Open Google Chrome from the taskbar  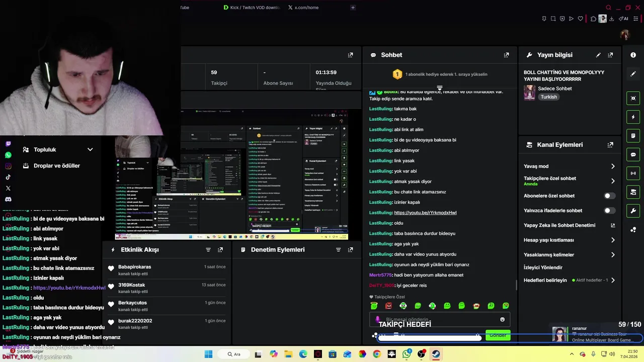pos(377,354)
